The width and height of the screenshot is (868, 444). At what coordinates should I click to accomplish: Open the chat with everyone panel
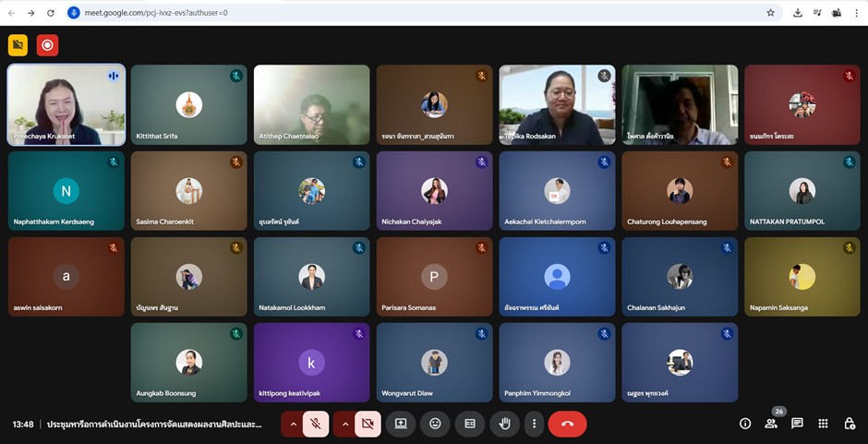pyautogui.click(x=797, y=424)
